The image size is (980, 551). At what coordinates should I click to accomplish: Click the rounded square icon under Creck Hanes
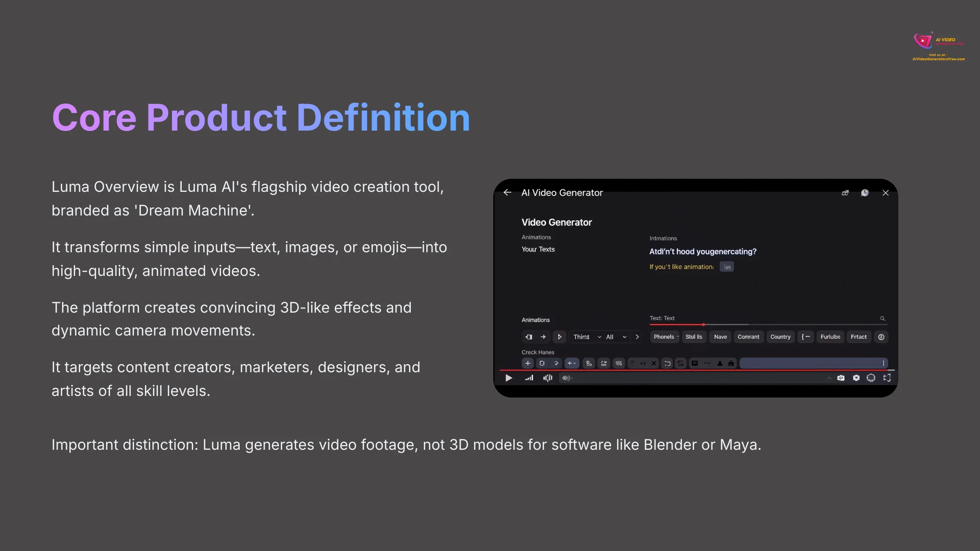pyautogui.click(x=542, y=363)
